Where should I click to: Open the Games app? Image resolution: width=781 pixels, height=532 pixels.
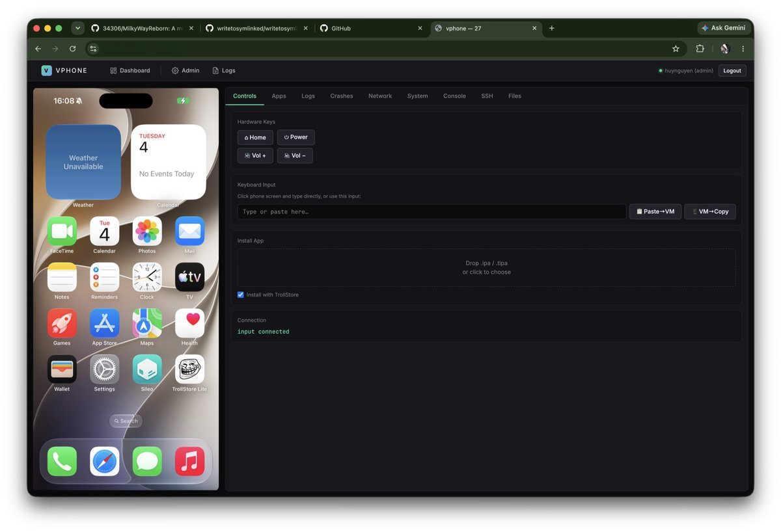pyautogui.click(x=62, y=323)
